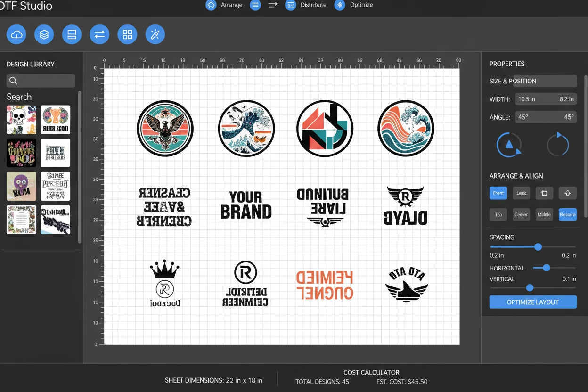
Task: Open the grid arrangement tool
Action: 127,34
